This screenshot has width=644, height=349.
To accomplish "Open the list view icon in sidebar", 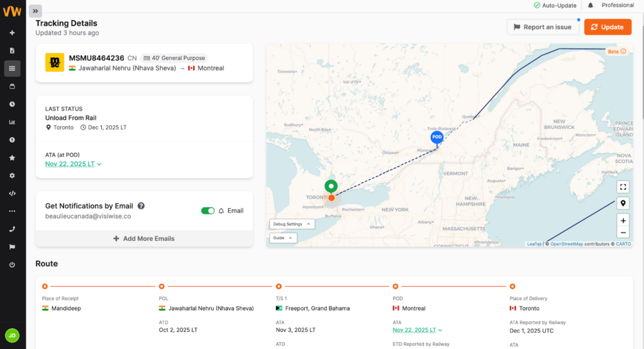I will pyautogui.click(x=12, y=68).
